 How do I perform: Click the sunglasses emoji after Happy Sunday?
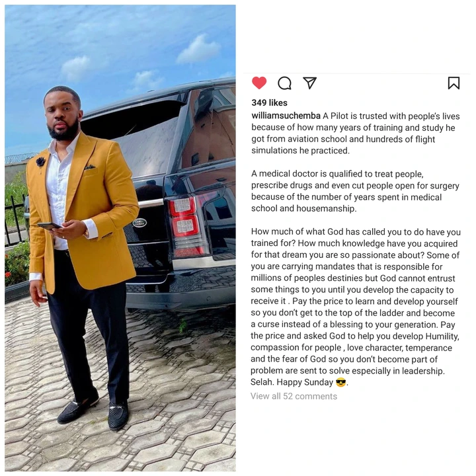tap(340, 382)
